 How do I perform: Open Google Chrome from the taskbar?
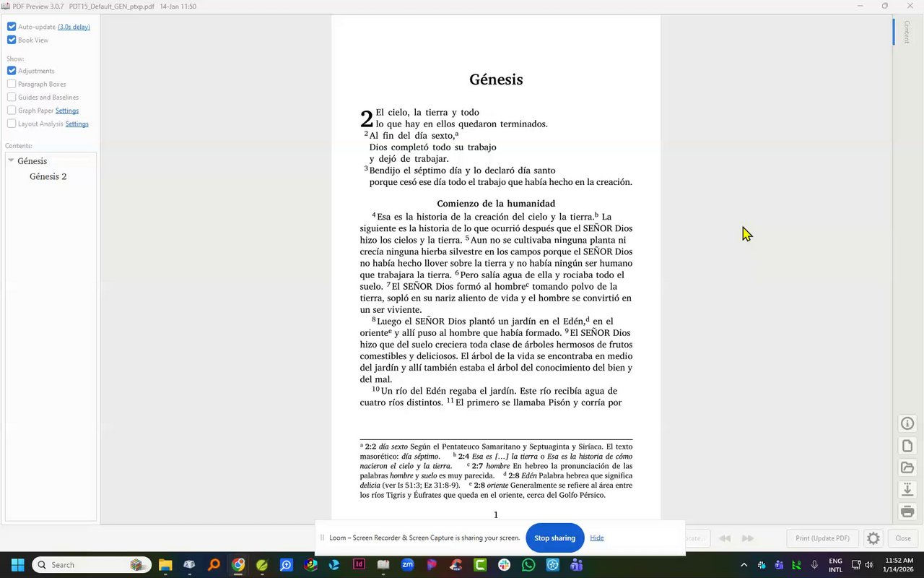pyautogui.click(x=238, y=565)
